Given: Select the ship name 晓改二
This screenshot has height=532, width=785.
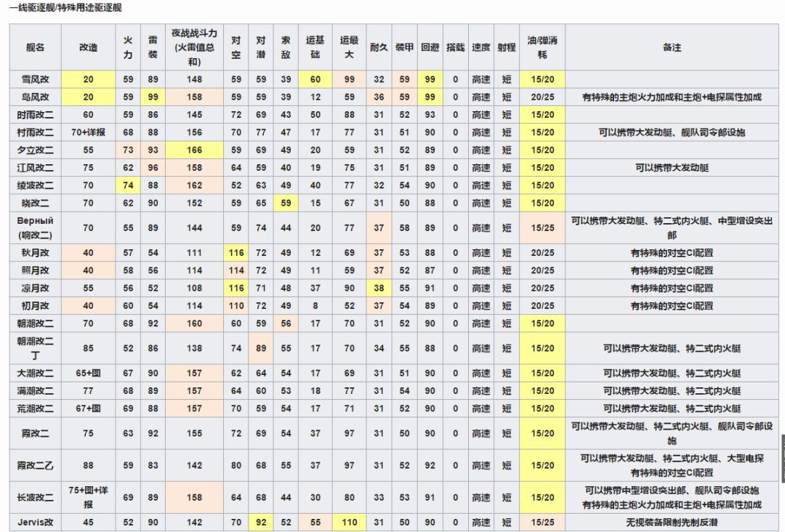Looking at the screenshot, I should 35,203.
